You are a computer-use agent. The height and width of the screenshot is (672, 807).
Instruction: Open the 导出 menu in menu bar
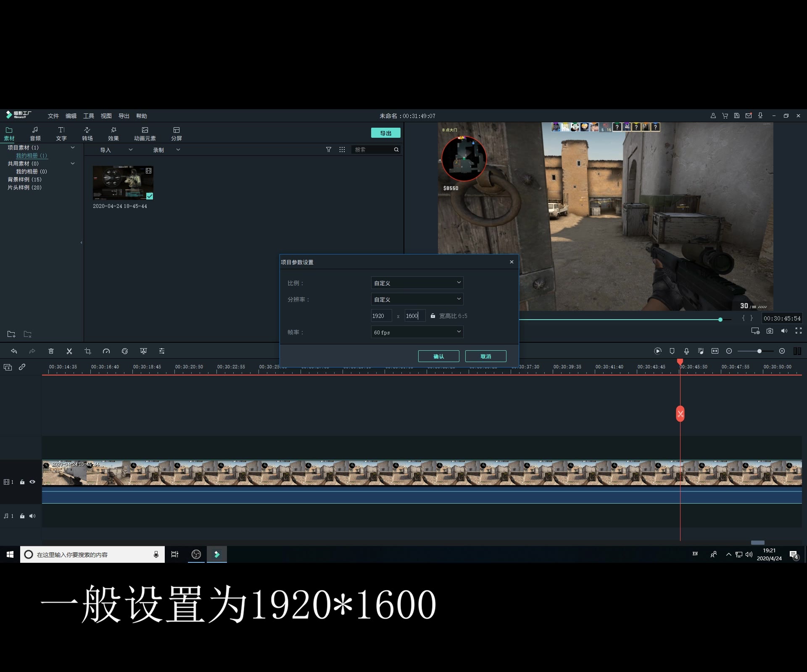(x=124, y=116)
